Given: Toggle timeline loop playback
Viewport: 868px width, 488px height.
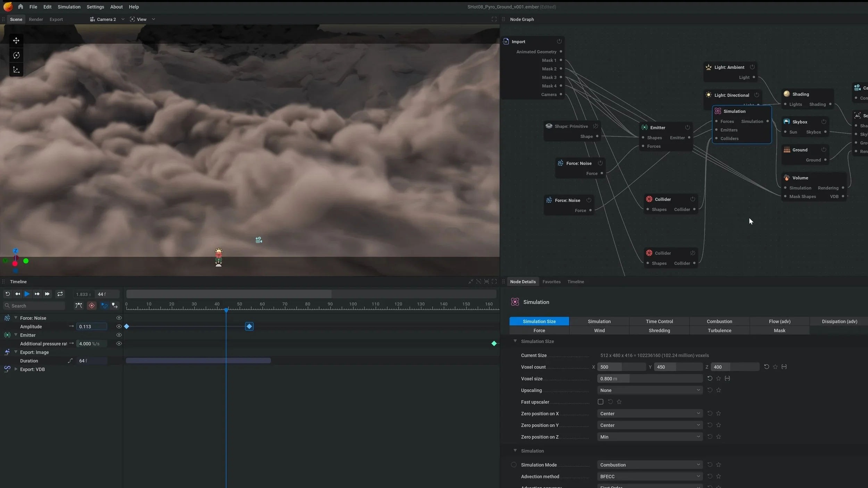Looking at the screenshot, I should [x=60, y=294].
